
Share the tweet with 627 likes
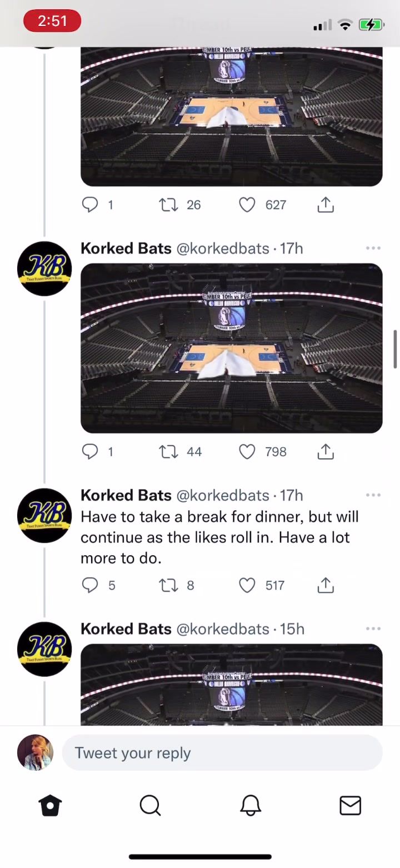coord(326,205)
